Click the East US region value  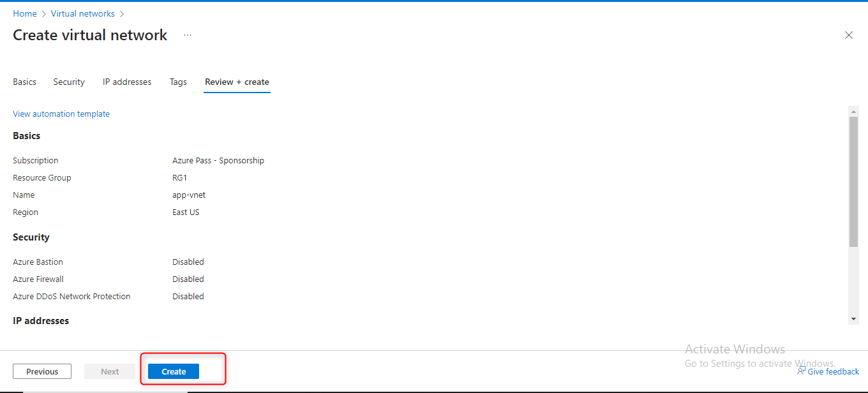pyautogui.click(x=186, y=212)
